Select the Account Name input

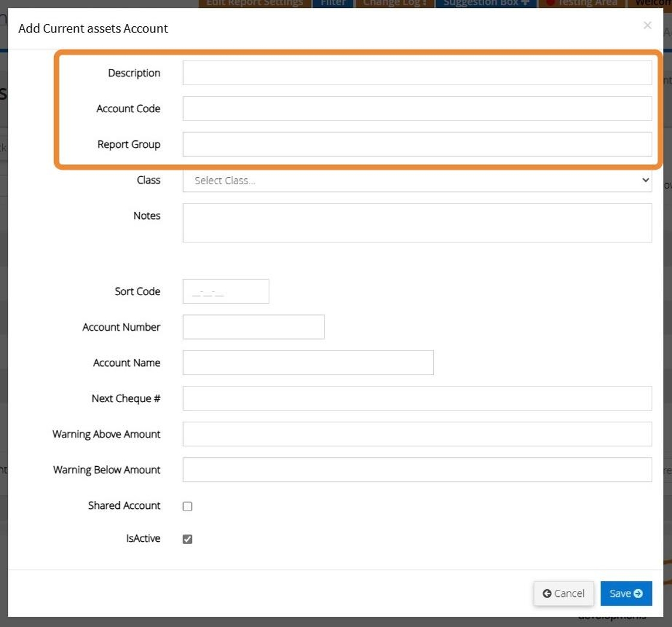308,363
